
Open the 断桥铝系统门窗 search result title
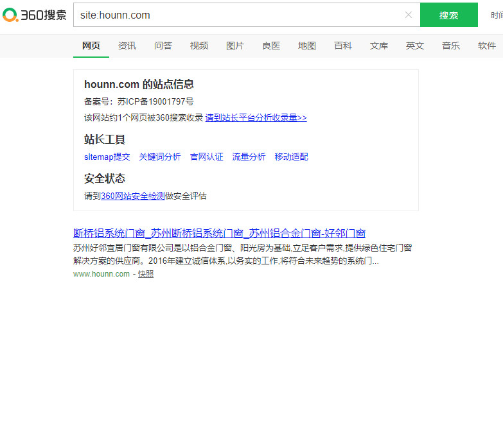(220, 233)
